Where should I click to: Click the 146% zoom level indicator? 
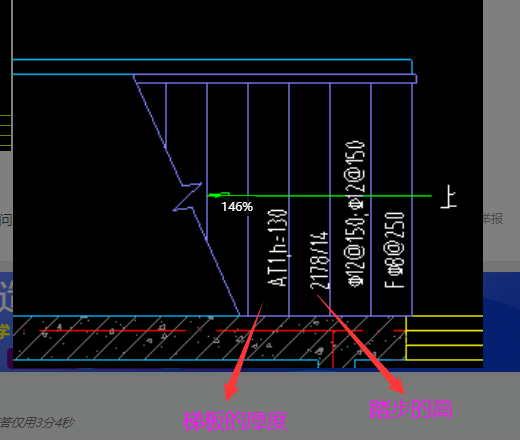(237, 207)
